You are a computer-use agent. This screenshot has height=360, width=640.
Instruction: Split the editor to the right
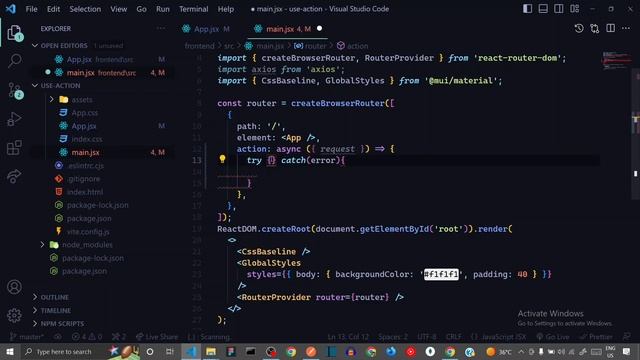click(x=611, y=28)
